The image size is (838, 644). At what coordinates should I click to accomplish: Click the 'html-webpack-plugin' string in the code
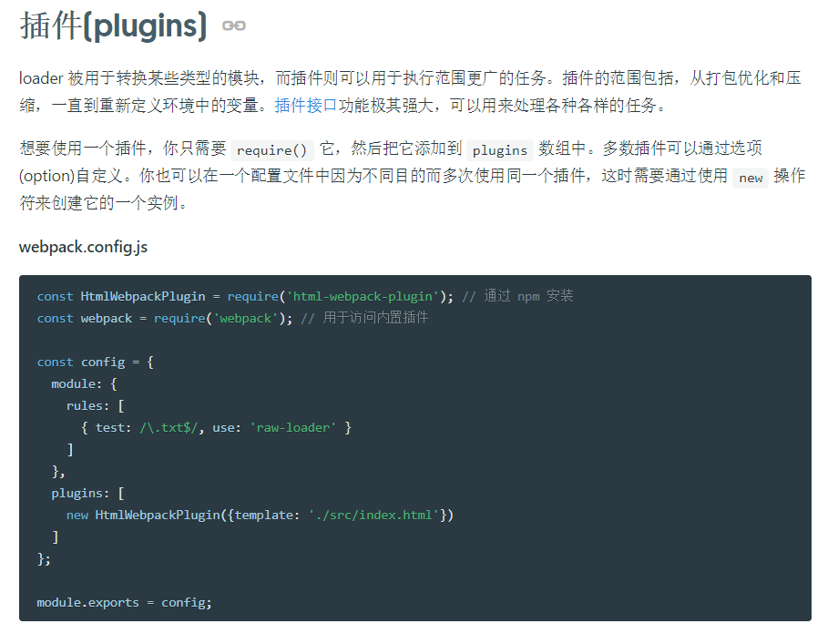click(364, 296)
